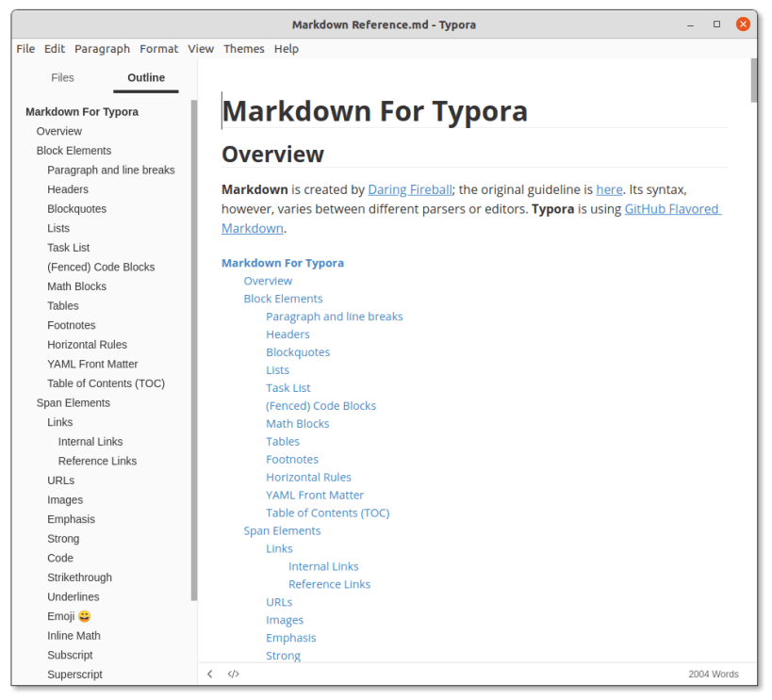
Task: Go to Internal Links in document TOC
Action: click(x=323, y=566)
